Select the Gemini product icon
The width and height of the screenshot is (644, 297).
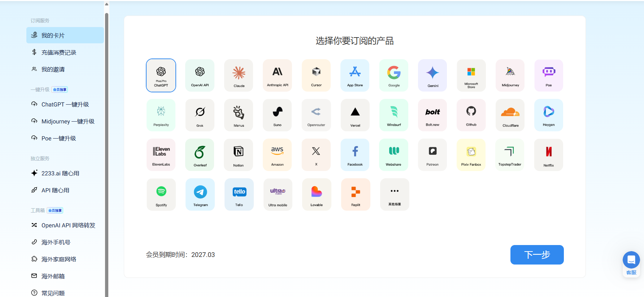click(x=432, y=75)
